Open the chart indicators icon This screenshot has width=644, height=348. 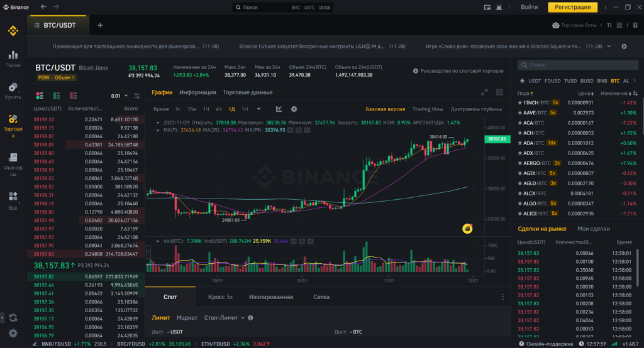point(279,109)
